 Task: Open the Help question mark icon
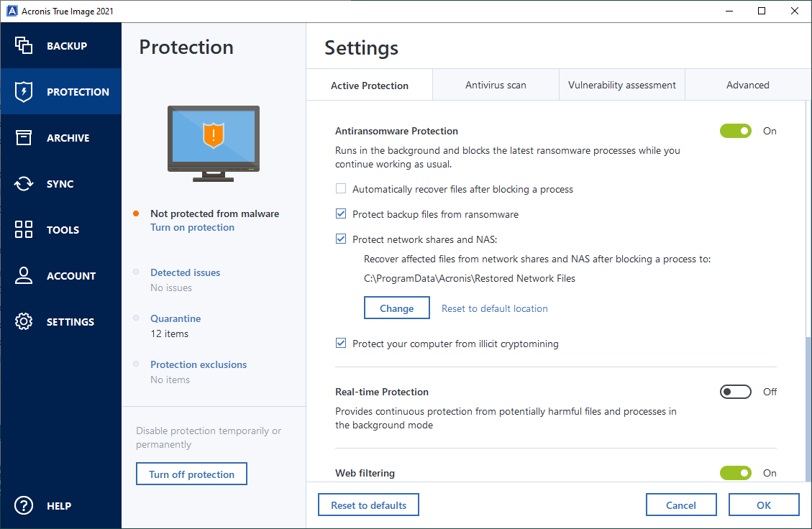click(24, 506)
